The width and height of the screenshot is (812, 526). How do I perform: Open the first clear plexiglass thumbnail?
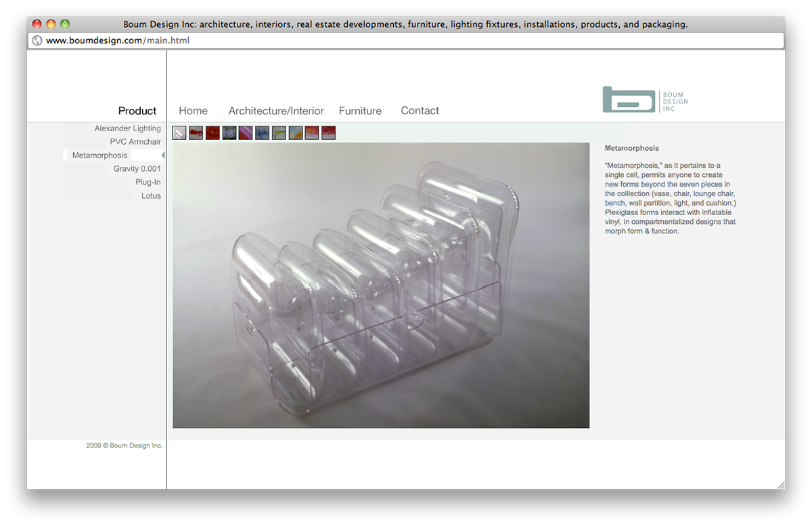click(179, 133)
